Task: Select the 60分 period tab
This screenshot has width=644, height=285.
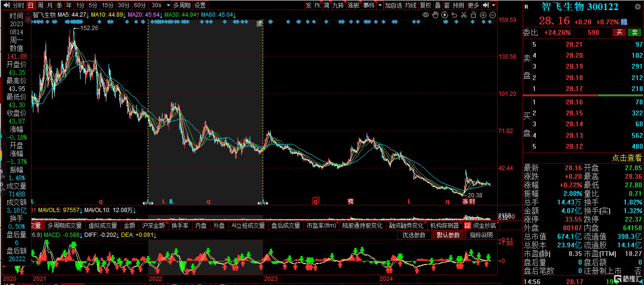Action: pyautogui.click(x=140, y=5)
